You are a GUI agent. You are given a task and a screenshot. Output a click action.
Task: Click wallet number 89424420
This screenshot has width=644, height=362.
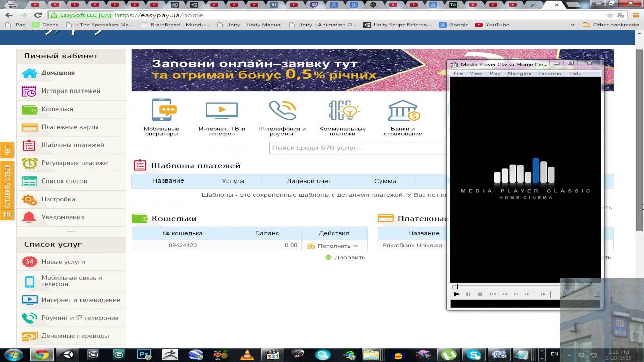pos(183,245)
